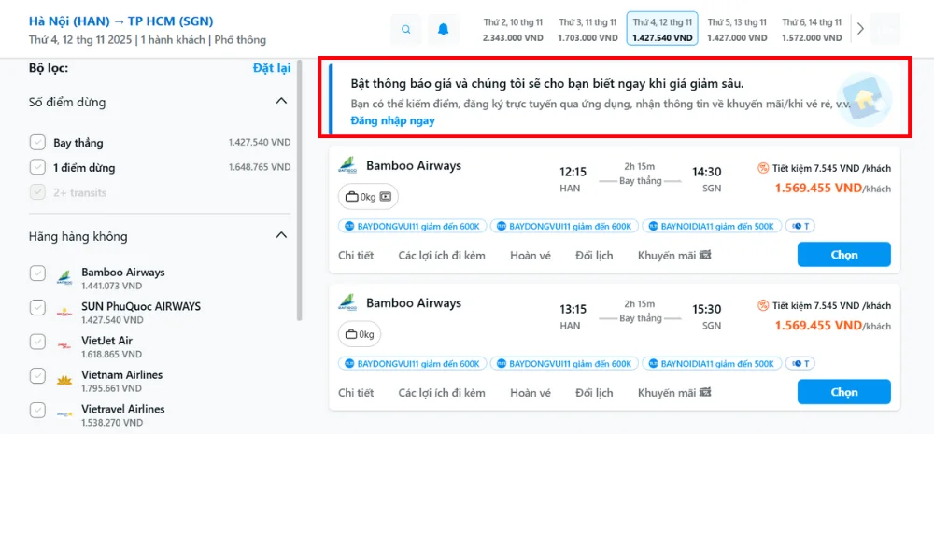Screen dimensions: 934x560
Task: Click the baggage 0kg badge on 12:15 flight
Action: (x=368, y=197)
